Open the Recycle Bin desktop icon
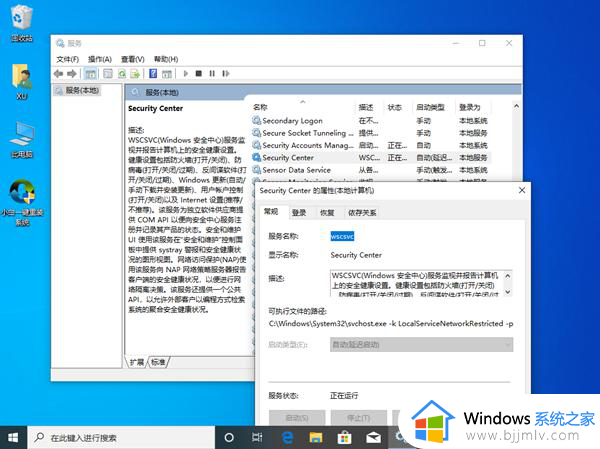Image resolution: width=600 pixels, height=449 pixels. pos(22,24)
